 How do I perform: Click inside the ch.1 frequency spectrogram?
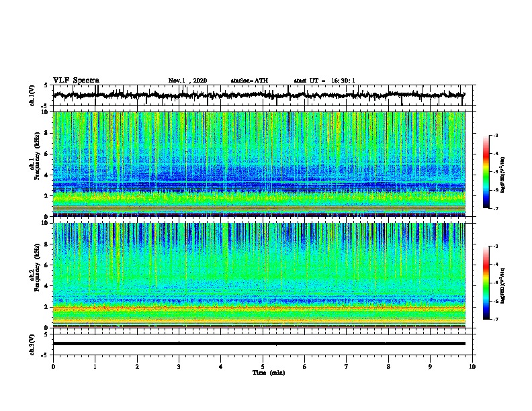click(259, 164)
